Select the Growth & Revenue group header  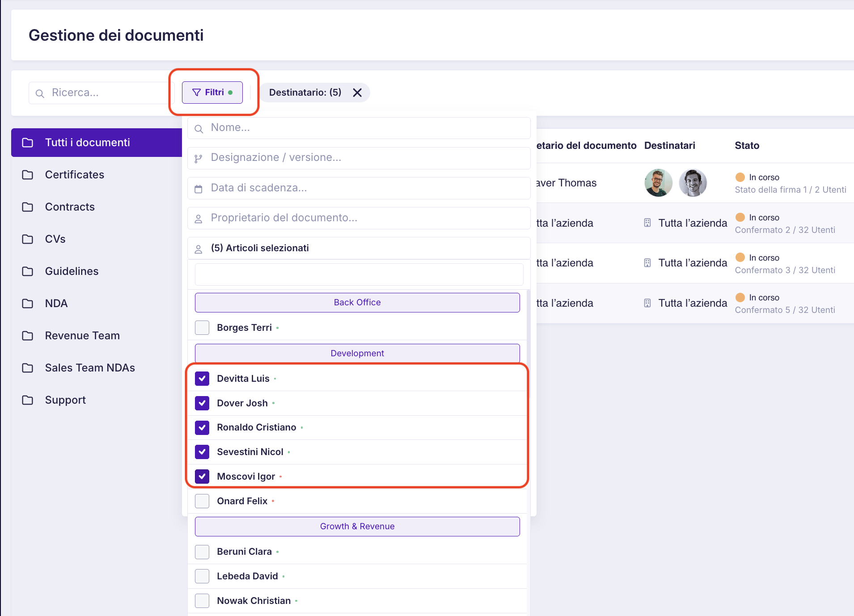point(357,527)
